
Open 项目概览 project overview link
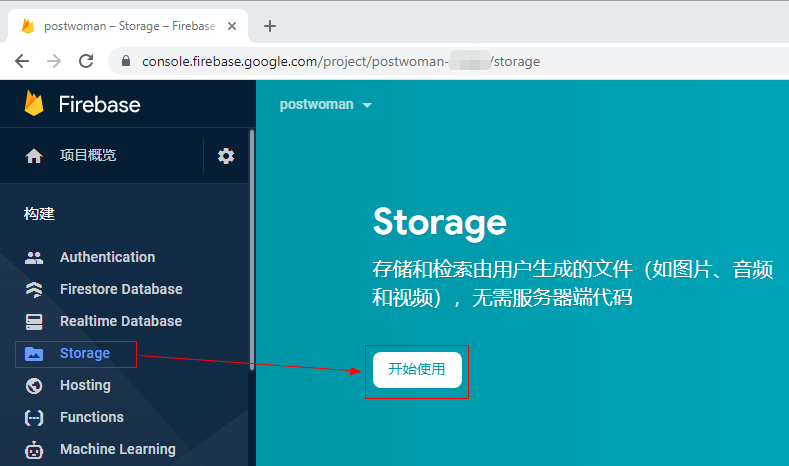[88, 156]
